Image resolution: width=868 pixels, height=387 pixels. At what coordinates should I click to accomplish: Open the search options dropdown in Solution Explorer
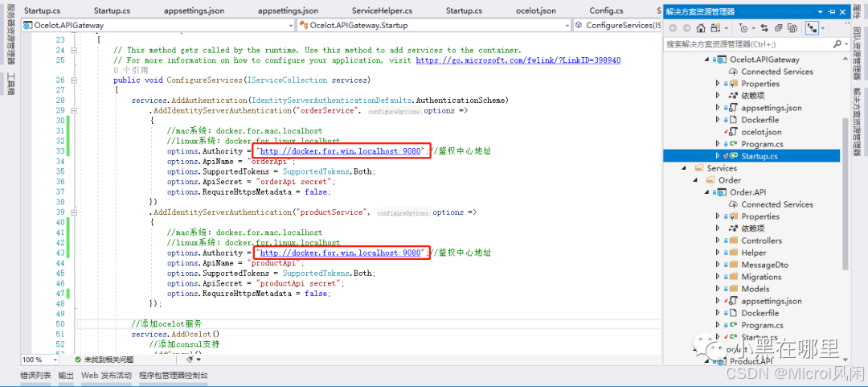coord(845,43)
